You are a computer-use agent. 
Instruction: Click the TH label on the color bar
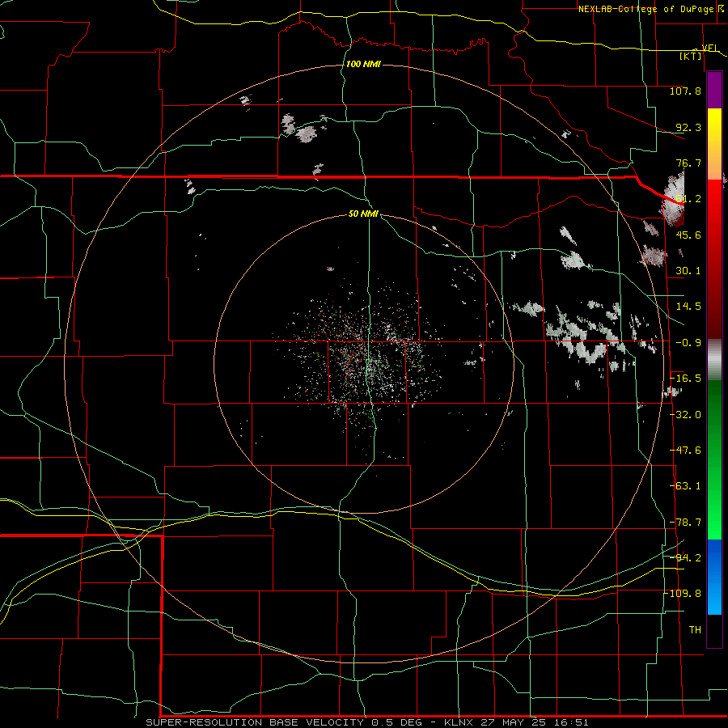click(695, 630)
